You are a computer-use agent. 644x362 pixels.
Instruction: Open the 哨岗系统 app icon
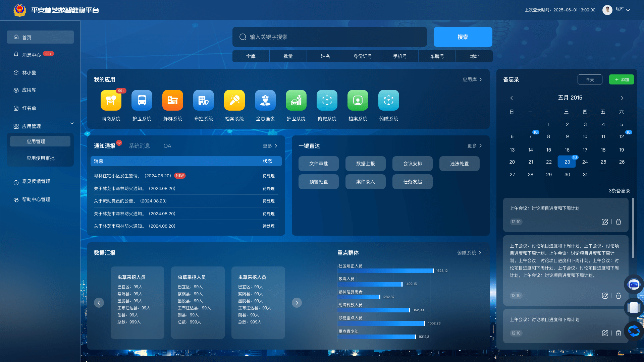[111, 100]
